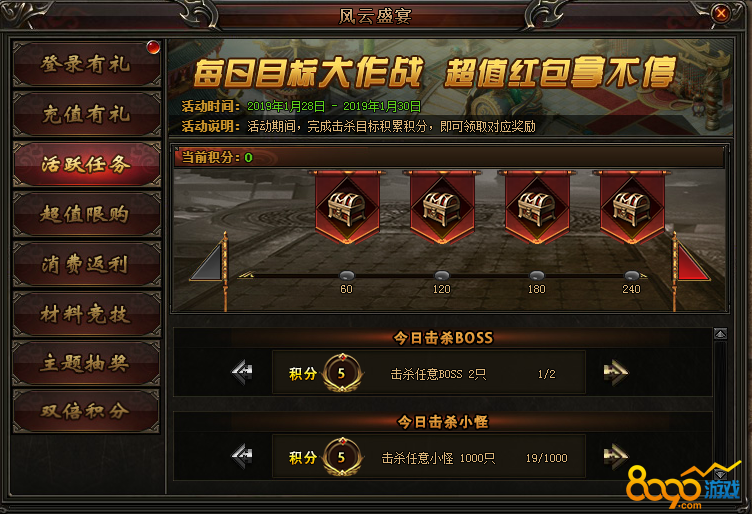Go to previous BOSS kill task
The width and height of the screenshot is (752, 514).
coord(242,372)
